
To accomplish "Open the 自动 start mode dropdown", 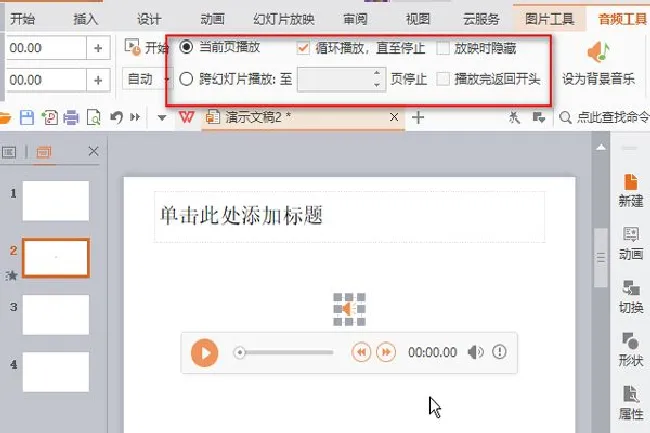I will (x=147, y=79).
